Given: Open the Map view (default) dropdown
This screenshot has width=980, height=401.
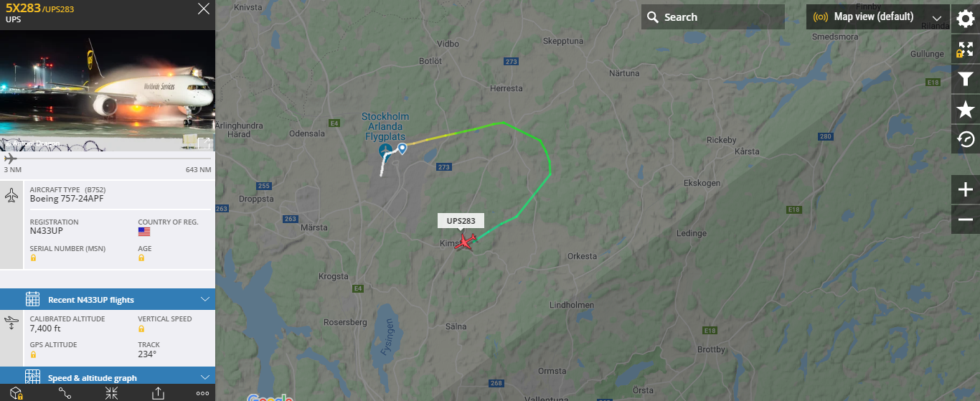Looking at the screenshot, I should pos(877,17).
